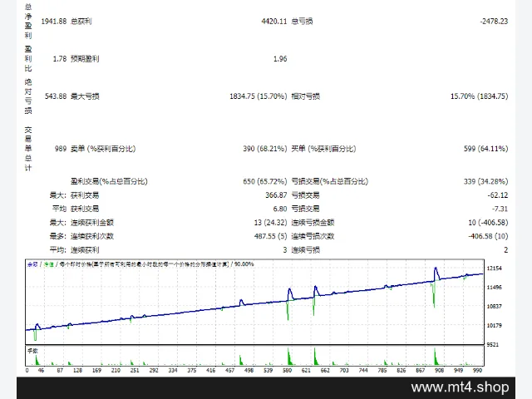
Task: Click the expected payoff value 1.96
Action: [x=280, y=59]
